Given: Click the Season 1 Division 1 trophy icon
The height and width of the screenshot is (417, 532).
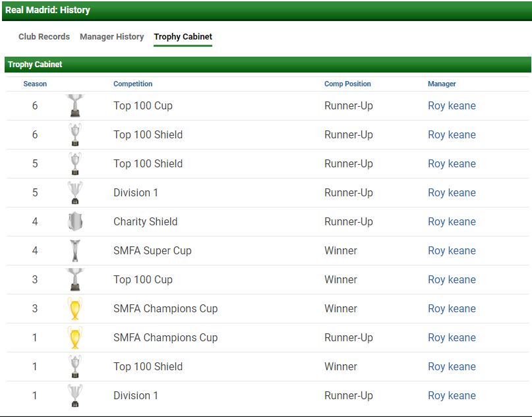Looking at the screenshot, I should tap(75, 395).
